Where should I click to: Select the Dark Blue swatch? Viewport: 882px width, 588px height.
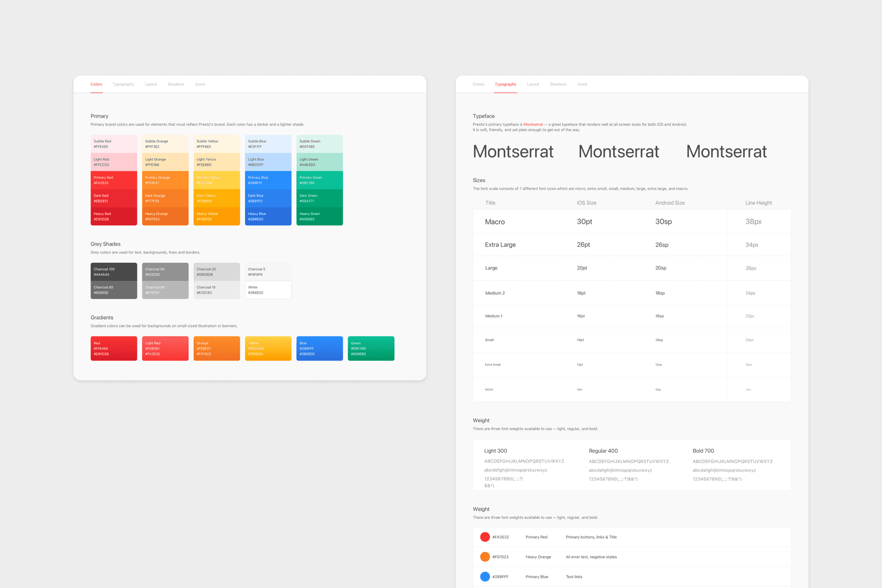click(x=268, y=198)
